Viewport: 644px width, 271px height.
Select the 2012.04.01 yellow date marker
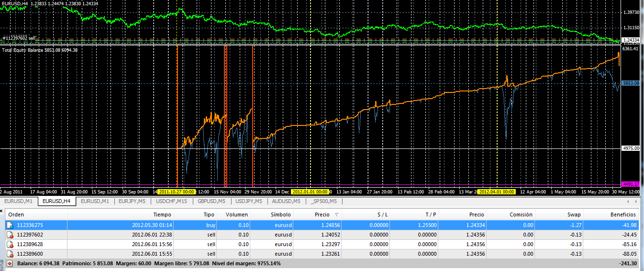[497, 192]
